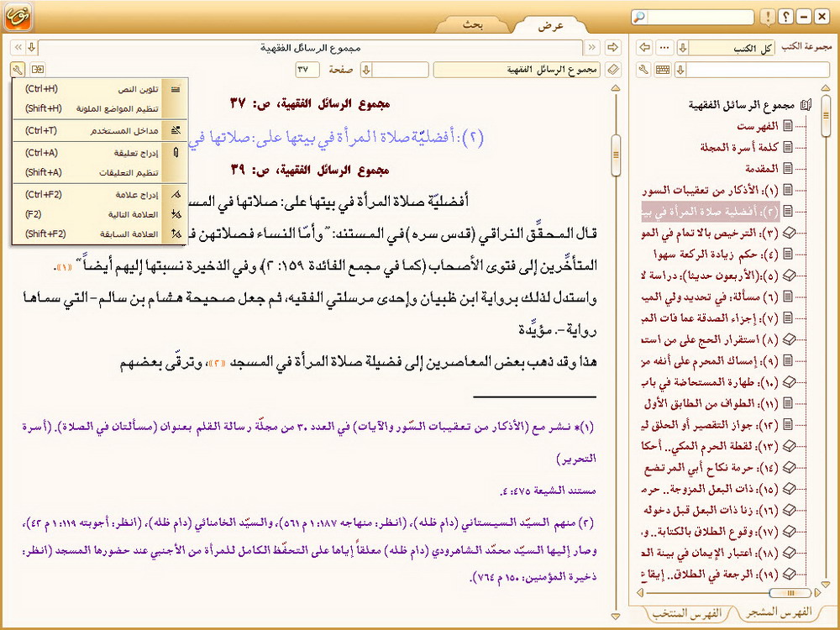
Task: Open the الفهرس المشجر tab
Action: point(780,612)
